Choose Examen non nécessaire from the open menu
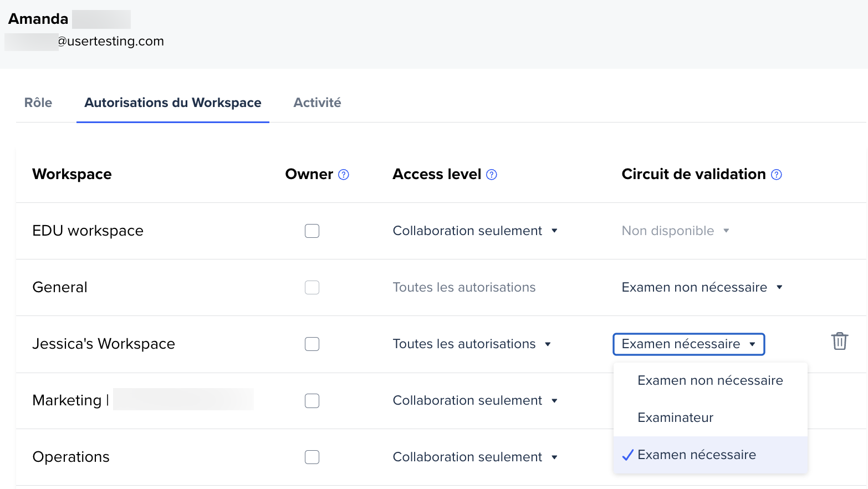This screenshot has width=868, height=489. pyautogui.click(x=710, y=381)
